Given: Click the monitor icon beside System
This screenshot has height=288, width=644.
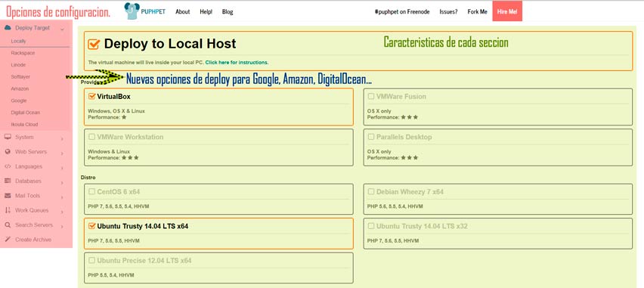Looking at the screenshot, I should pyautogui.click(x=8, y=138).
